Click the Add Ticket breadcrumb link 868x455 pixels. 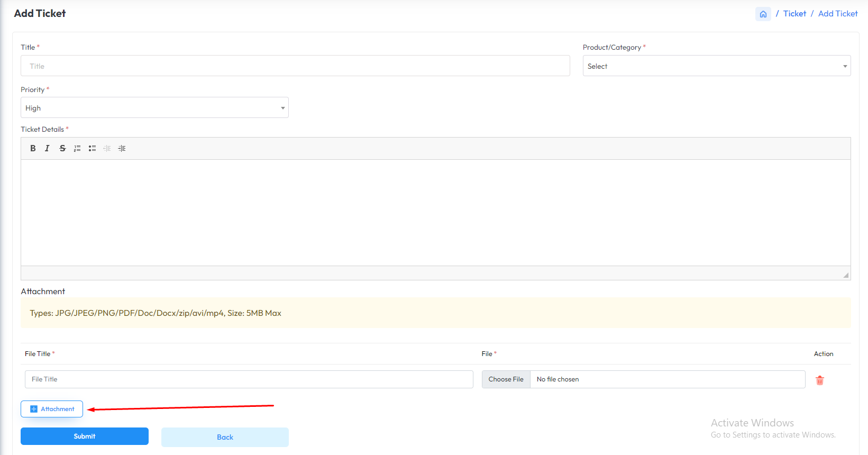[837, 14]
